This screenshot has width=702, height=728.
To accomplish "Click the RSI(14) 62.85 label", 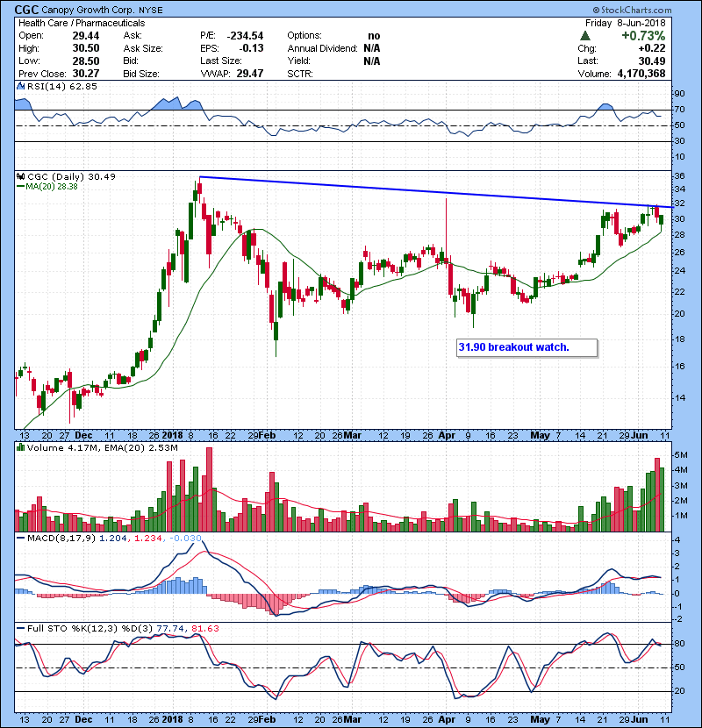I will (61, 86).
